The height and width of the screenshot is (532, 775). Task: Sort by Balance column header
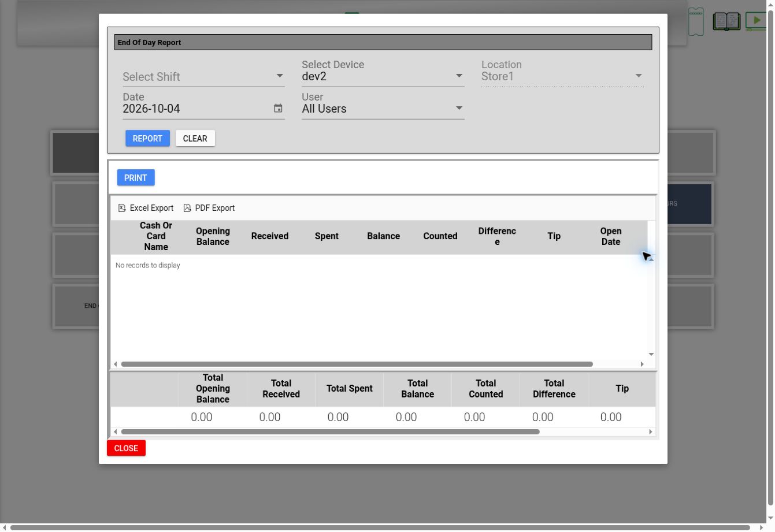pyautogui.click(x=383, y=236)
